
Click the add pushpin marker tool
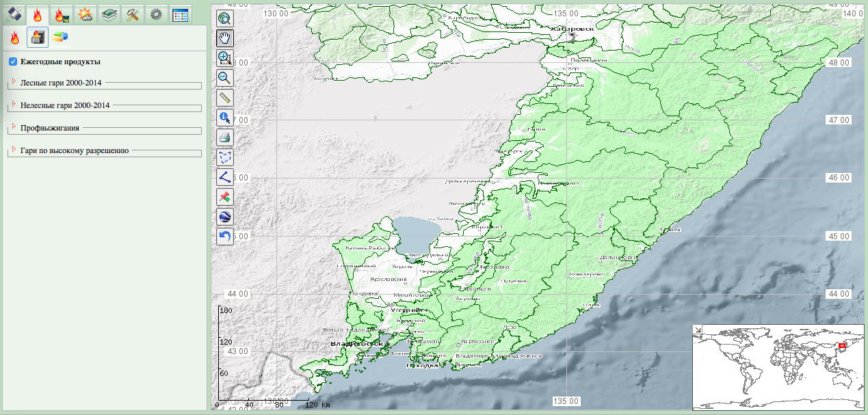[x=225, y=197]
